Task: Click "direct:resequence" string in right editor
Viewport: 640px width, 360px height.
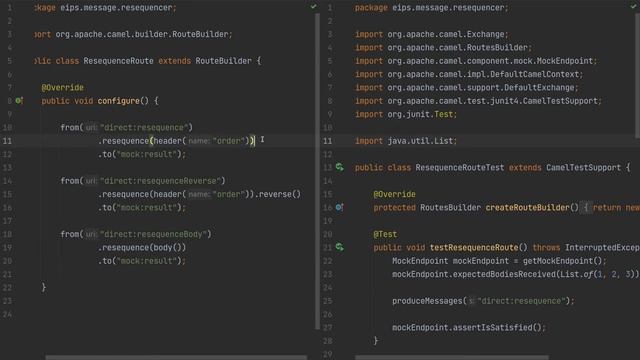Action: [521, 301]
